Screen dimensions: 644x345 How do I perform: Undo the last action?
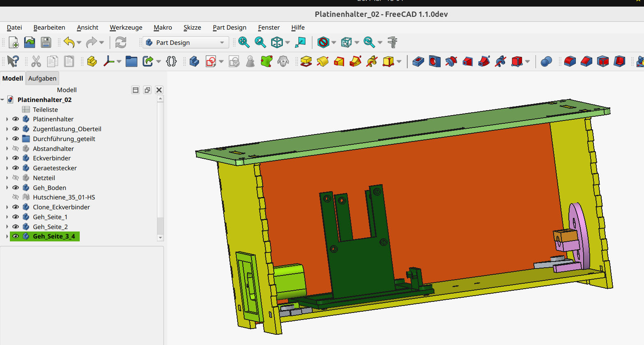point(69,42)
